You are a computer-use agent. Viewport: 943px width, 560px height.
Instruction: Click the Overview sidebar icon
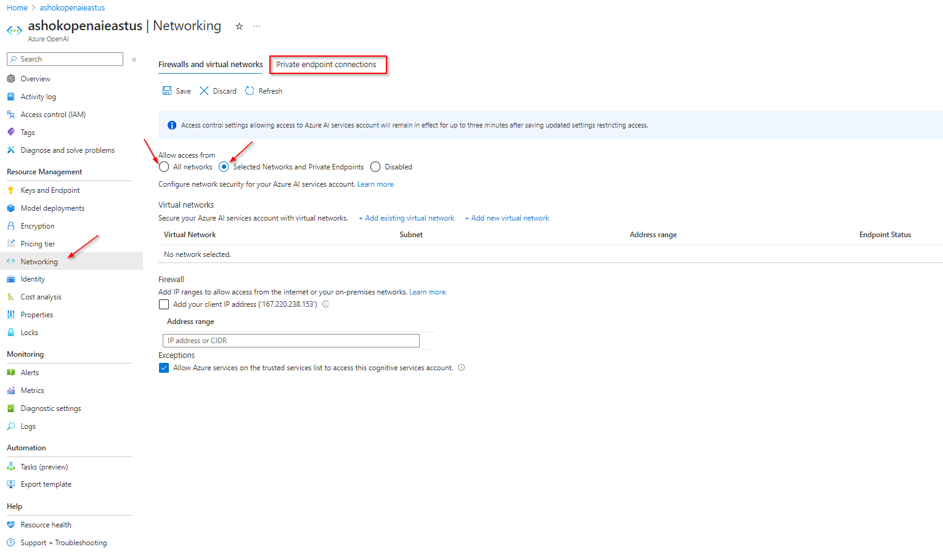point(10,79)
